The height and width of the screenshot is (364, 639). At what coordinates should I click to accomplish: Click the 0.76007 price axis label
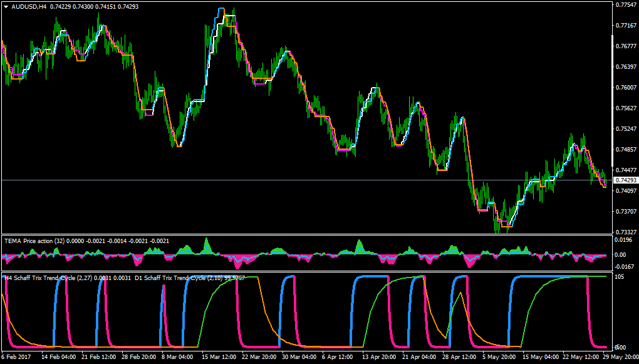pyautogui.click(x=626, y=87)
